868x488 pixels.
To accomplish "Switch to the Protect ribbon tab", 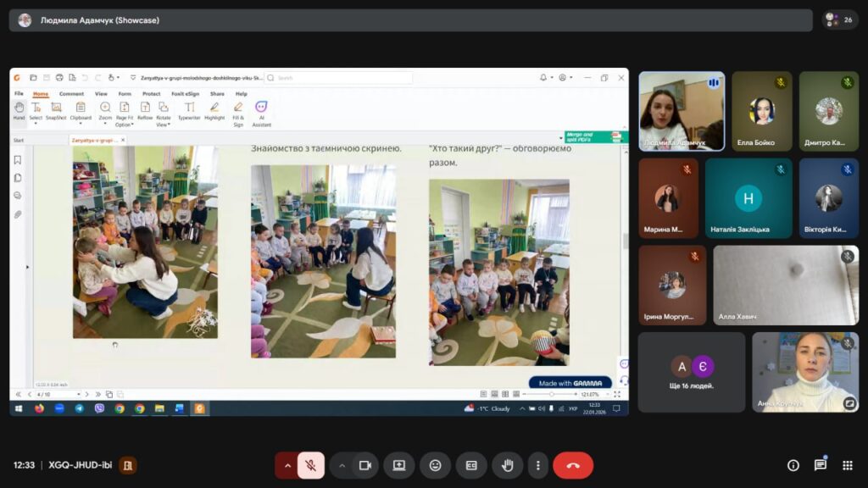I will point(152,94).
